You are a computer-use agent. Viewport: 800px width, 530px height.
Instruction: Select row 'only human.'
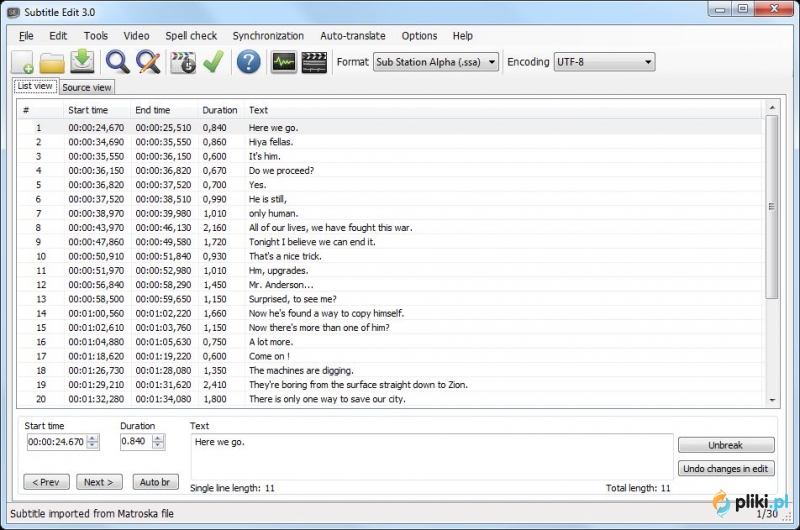pyautogui.click(x=390, y=213)
